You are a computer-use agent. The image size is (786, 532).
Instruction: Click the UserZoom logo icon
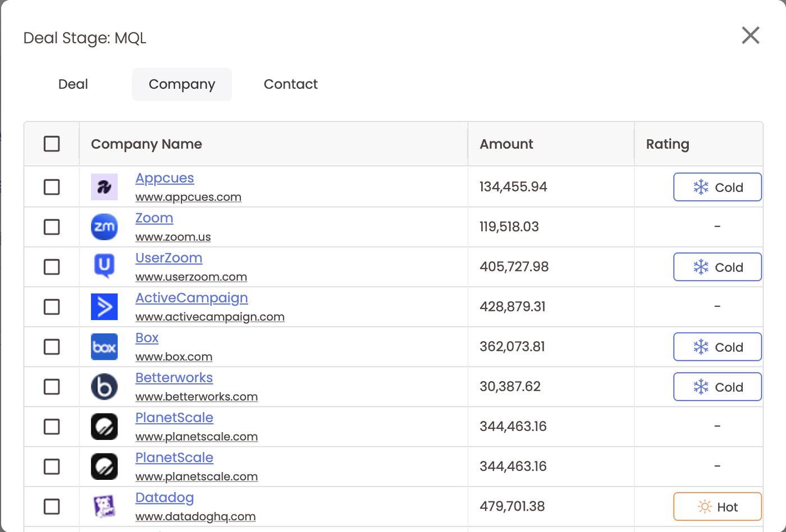(104, 267)
